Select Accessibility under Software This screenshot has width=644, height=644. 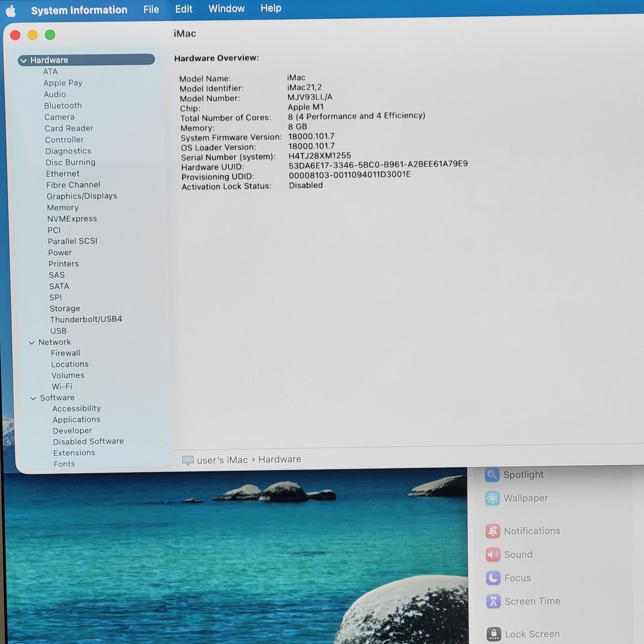(77, 409)
